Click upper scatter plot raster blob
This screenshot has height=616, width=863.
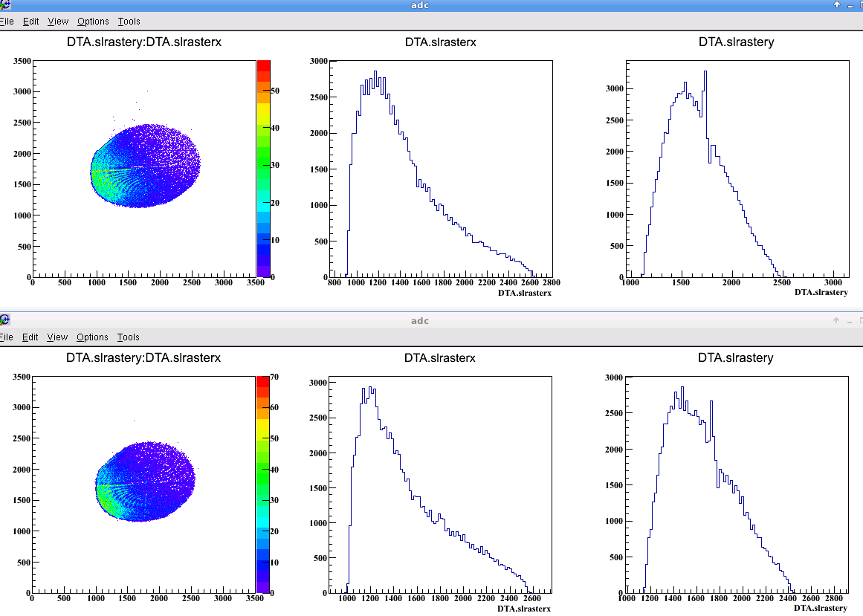pyautogui.click(x=145, y=166)
